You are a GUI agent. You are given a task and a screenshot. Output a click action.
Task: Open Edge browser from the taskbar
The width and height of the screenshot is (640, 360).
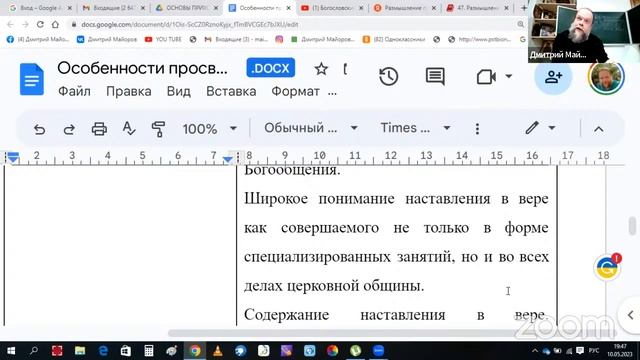click(x=103, y=351)
